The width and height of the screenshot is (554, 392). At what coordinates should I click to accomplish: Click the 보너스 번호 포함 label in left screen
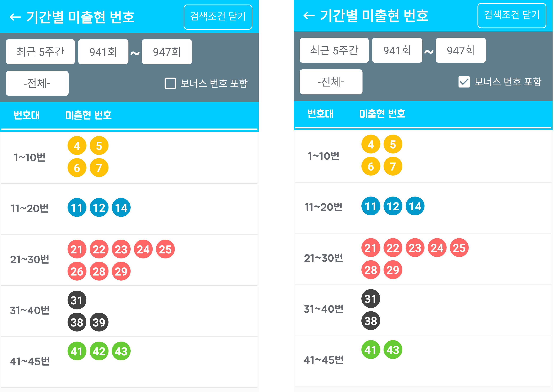[x=214, y=83]
